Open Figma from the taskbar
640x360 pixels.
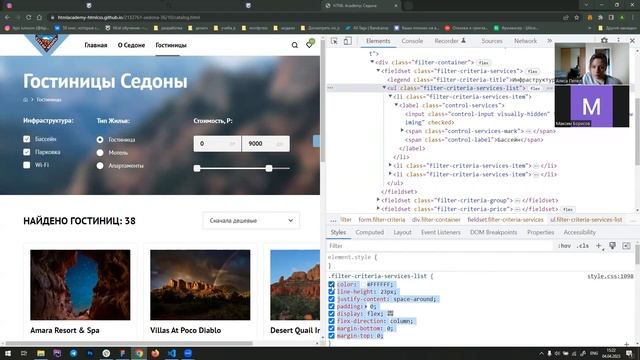point(122,353)
